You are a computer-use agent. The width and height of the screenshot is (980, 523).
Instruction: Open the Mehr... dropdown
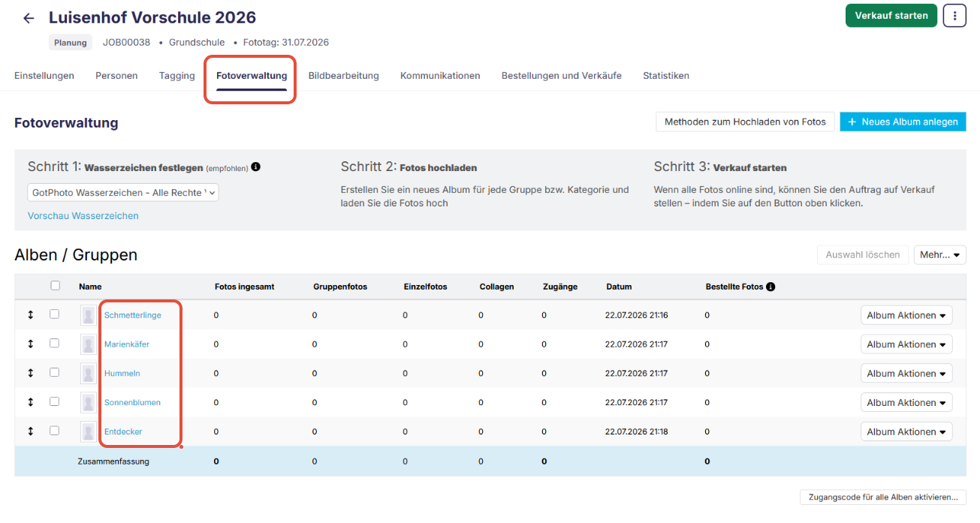[x=939, y=255]
